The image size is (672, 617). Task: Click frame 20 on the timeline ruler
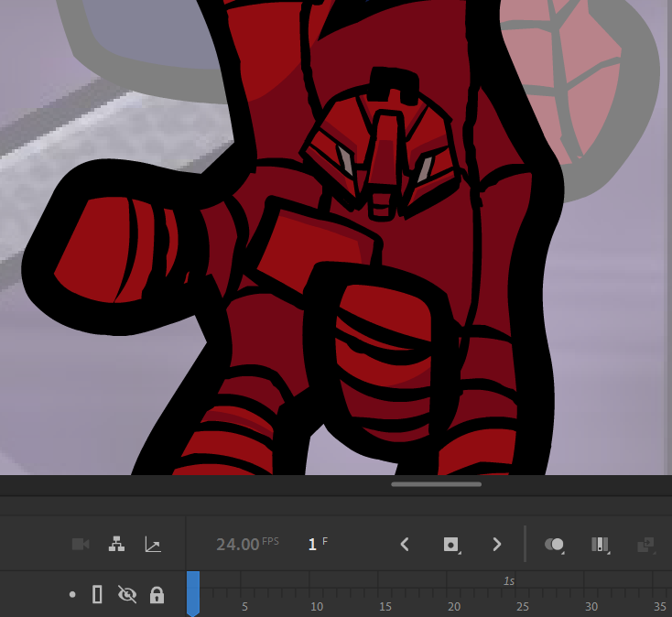pyautogui.click(x=454, y=606)
